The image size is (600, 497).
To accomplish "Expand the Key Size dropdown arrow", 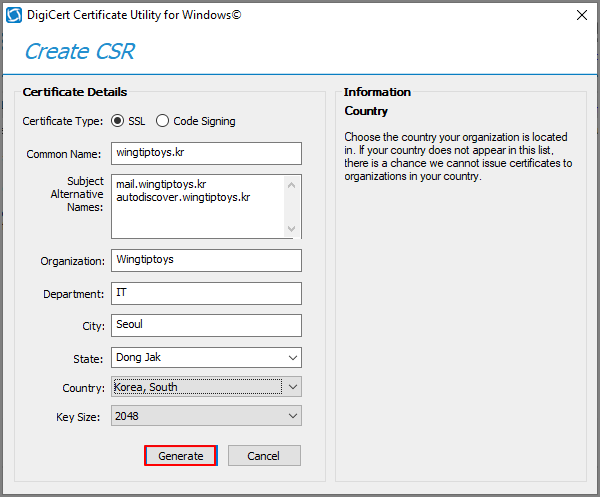I will coord(293,416).
